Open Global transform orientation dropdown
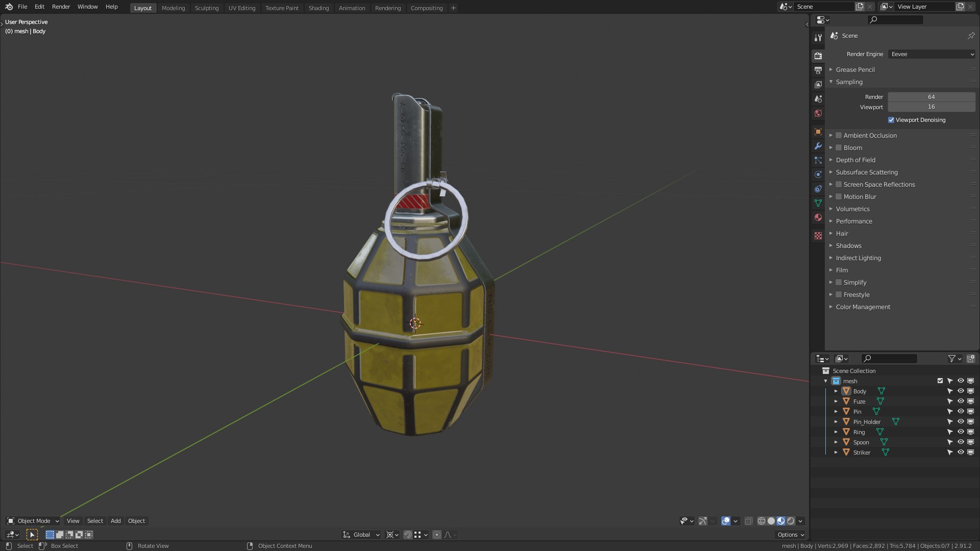 coord(361,535)
